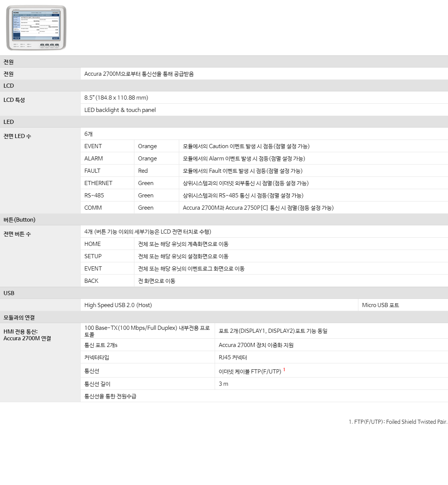Click the LCD size "8.5” (184.8 x 110.88 mm)"
448x485 pixels.
point(116,98)
